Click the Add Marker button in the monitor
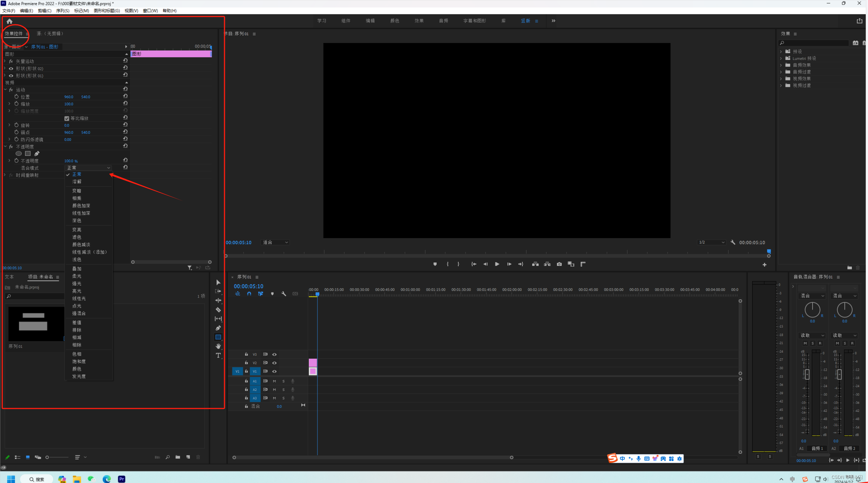The image size is (868, 483). [x=435, y=264]
